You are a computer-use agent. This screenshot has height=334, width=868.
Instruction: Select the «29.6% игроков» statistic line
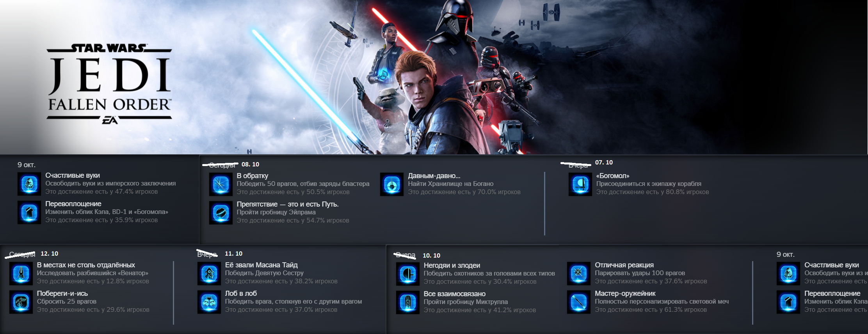click(x=93, y=310)
